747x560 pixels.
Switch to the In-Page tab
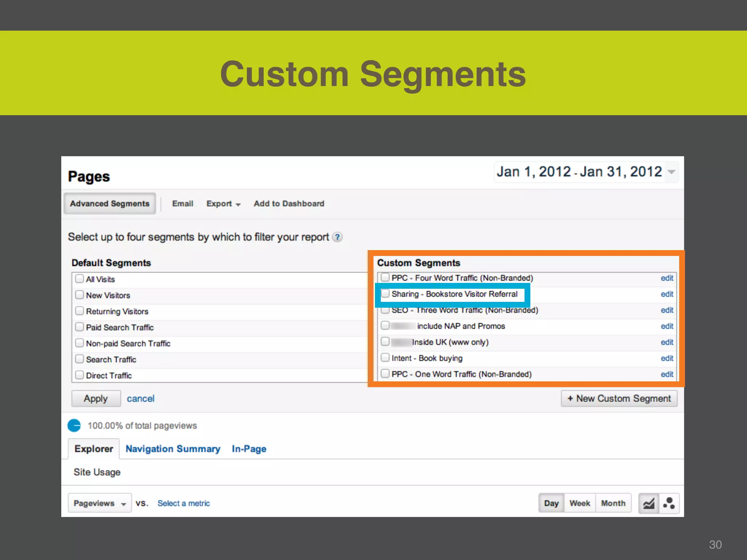tap(249, 449)
